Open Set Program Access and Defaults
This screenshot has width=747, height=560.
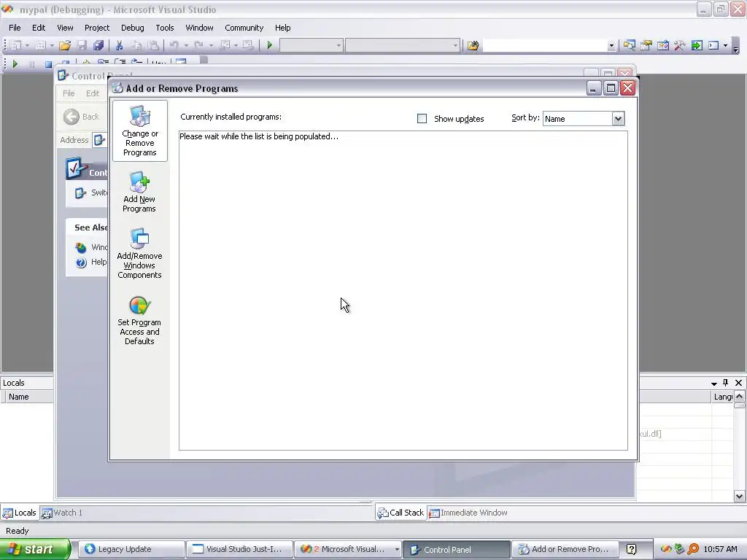(x=139, y=321)
